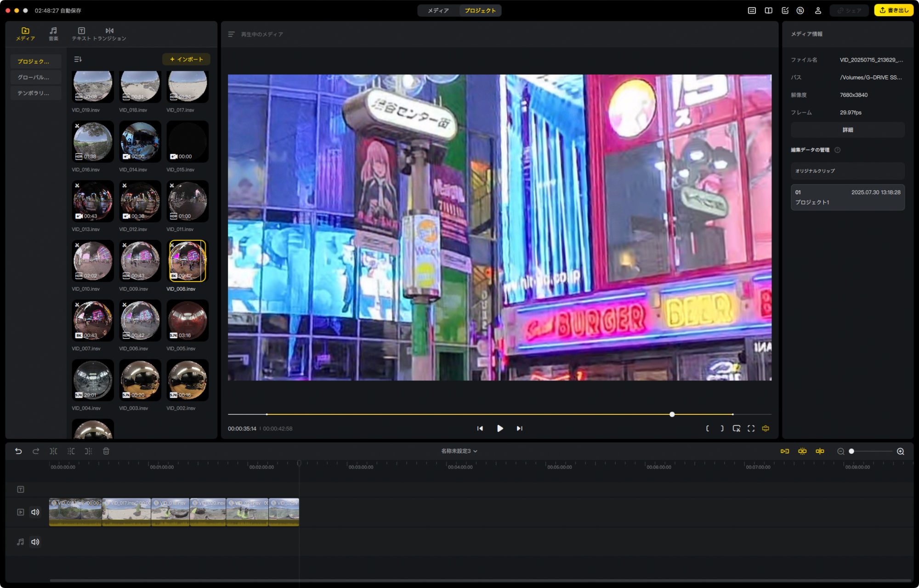Set the out point bracket
This screenshot has height=588, width=919.
[722, 428]
